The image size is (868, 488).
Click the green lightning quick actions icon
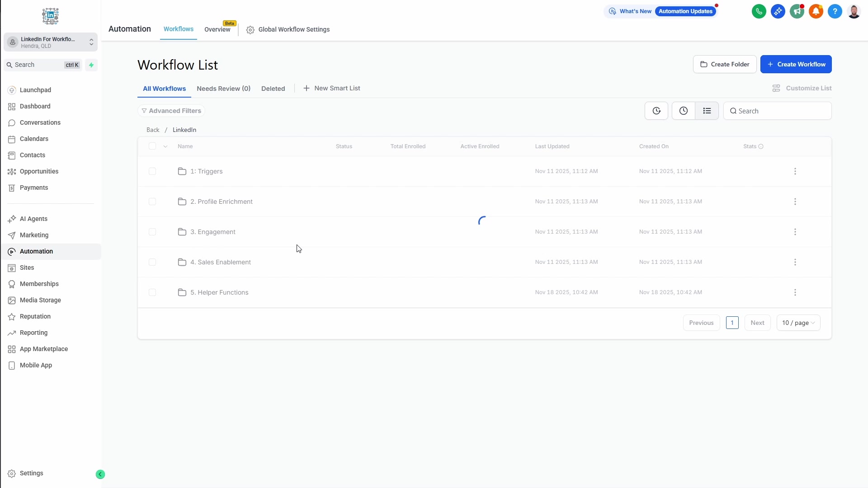(91, 65)
